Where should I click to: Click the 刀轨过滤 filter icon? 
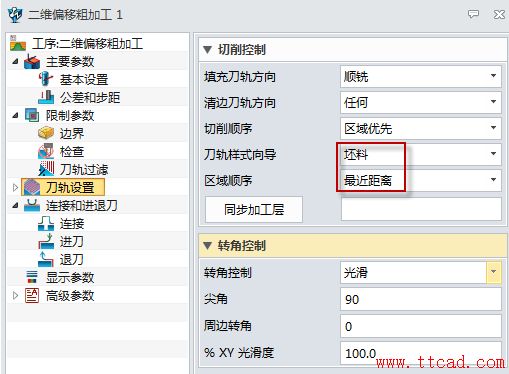click(x=46, y=169)
